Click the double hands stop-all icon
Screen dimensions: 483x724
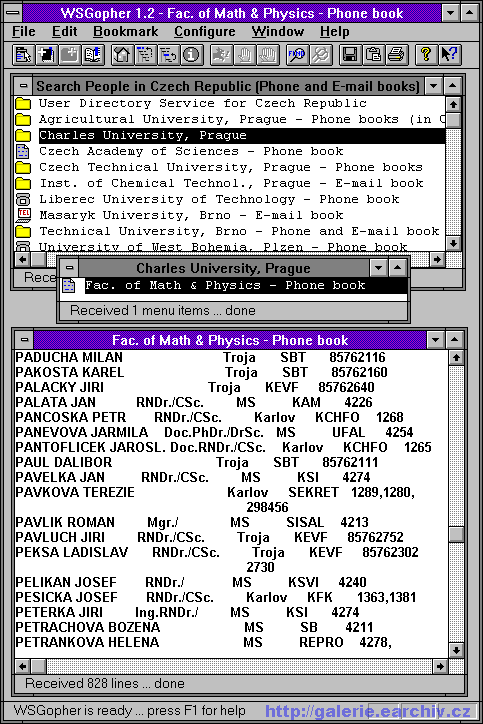coord(267,55)
